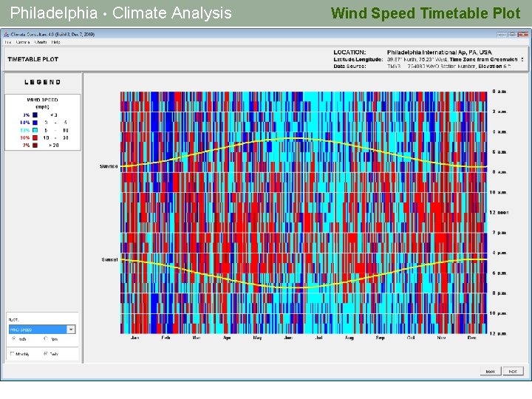Toggle the Daily checkbox
This screenshot has width=532, height=399.
pyautogui.click(x=46, y=353)
